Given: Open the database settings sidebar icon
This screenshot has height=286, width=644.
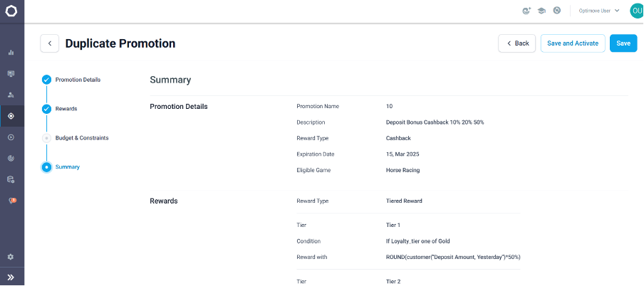Looking at the screenshot, I should pyautogui.click(x=11, y=179).
